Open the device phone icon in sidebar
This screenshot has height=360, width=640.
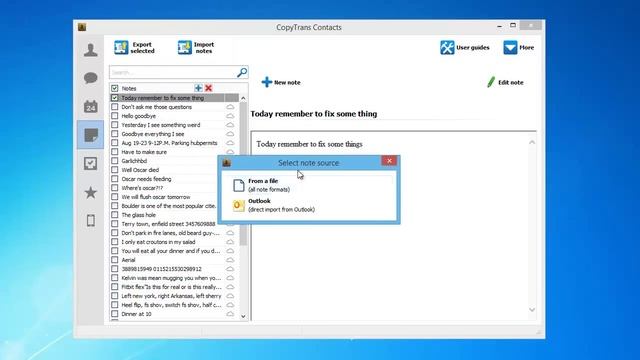pyautogui.click(x=91, y=220)
